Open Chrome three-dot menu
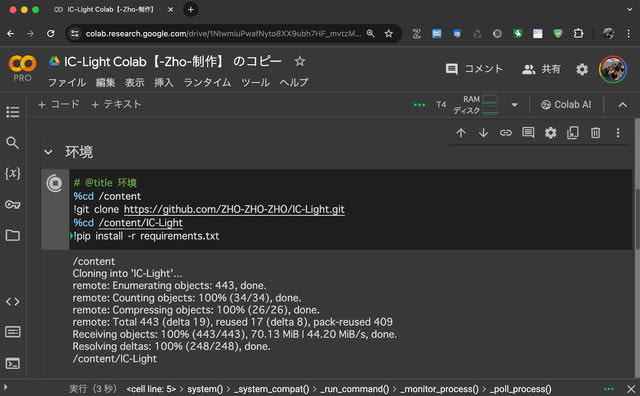The image size is (640, 396). pyautogui.click(x=629, y=33)
